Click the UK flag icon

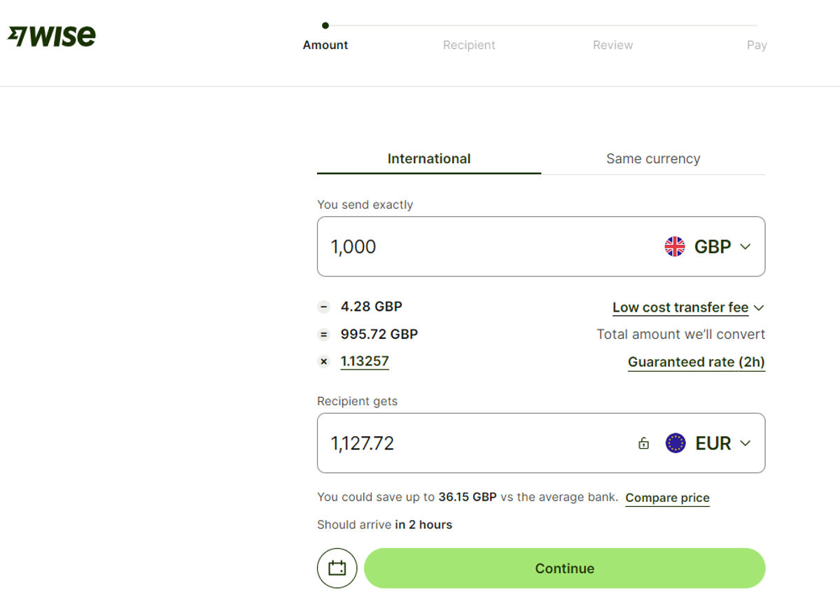click(x=675, y=246)
